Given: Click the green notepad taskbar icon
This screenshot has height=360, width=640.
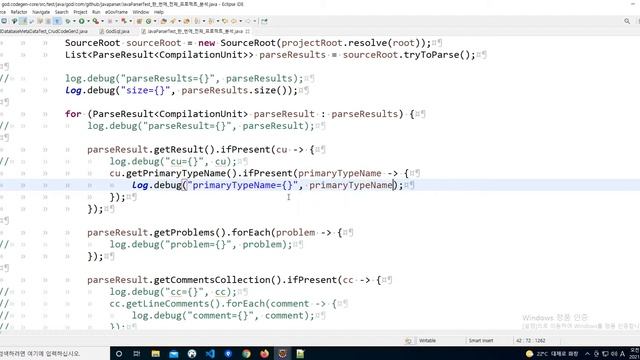Looking at the screenshot, I should [x=300, y=353].
